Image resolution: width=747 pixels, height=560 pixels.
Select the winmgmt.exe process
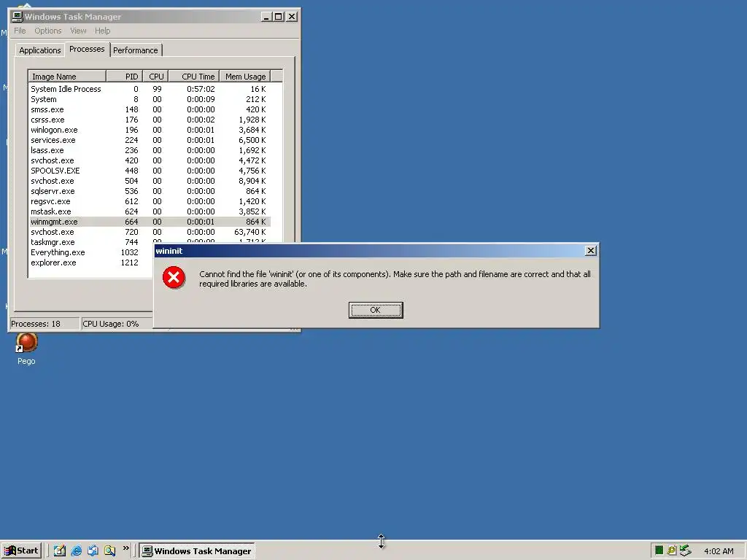(150, 222)
